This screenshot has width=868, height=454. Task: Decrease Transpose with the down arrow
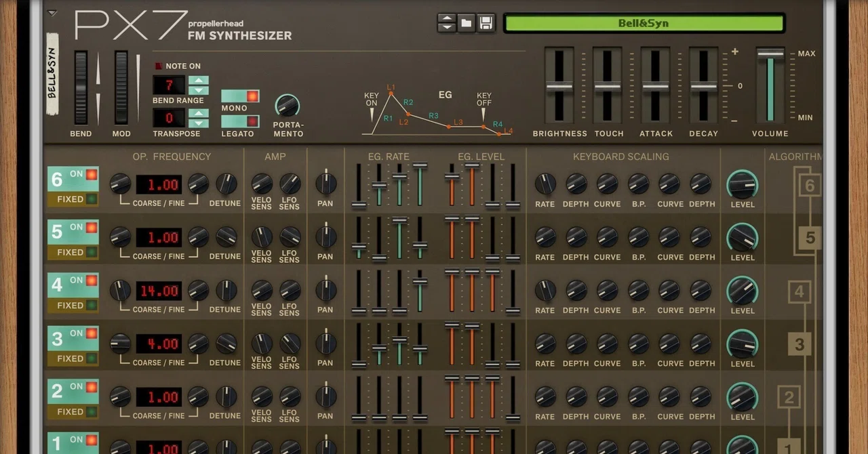[x=198, y=123]
